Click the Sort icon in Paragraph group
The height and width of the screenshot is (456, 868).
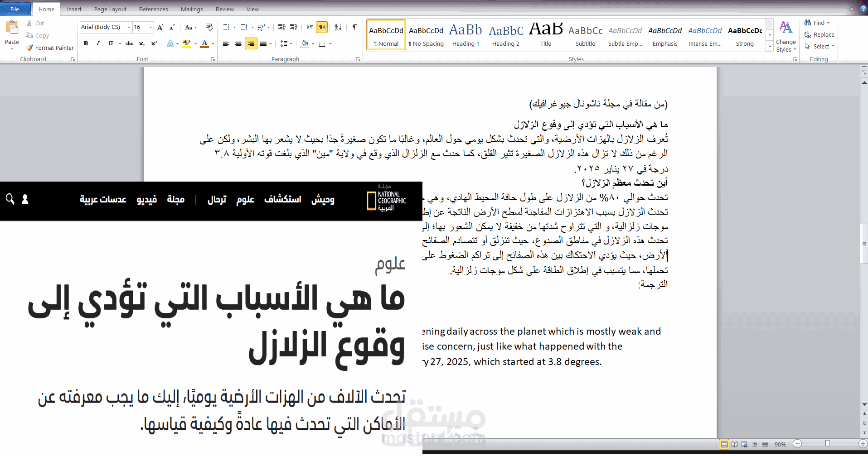coord(338,27)
